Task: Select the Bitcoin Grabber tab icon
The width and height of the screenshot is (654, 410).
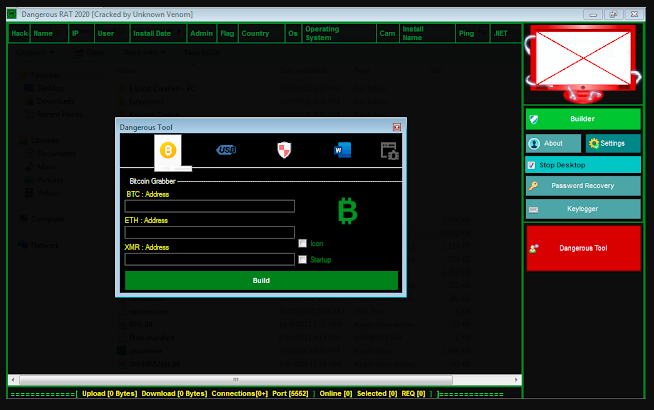Action: tap(169, 150)
